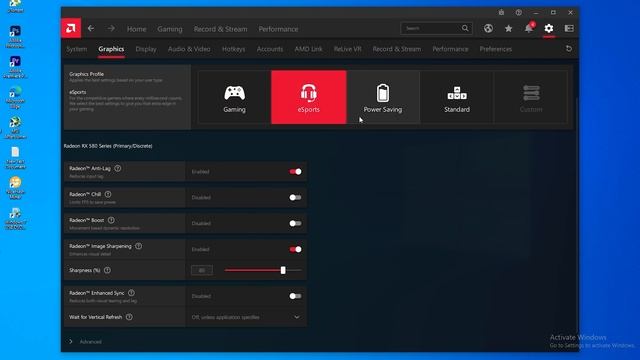Reset graphics settings with the reset arrow icon

[x=569, y=49]
